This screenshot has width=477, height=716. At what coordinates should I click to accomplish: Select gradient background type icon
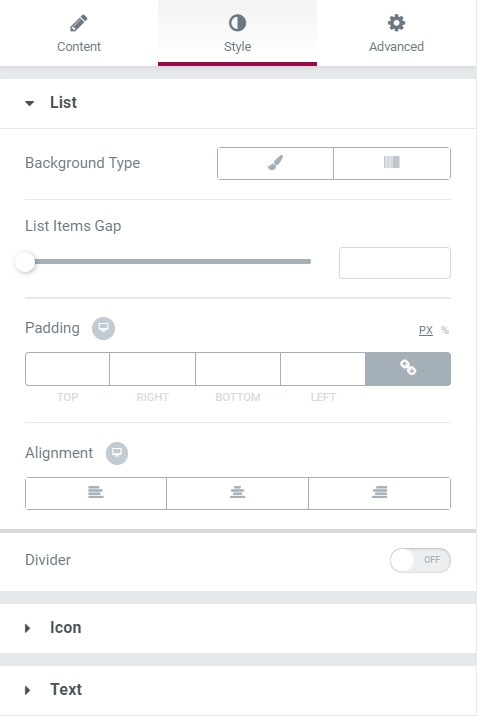coord(392,163)
